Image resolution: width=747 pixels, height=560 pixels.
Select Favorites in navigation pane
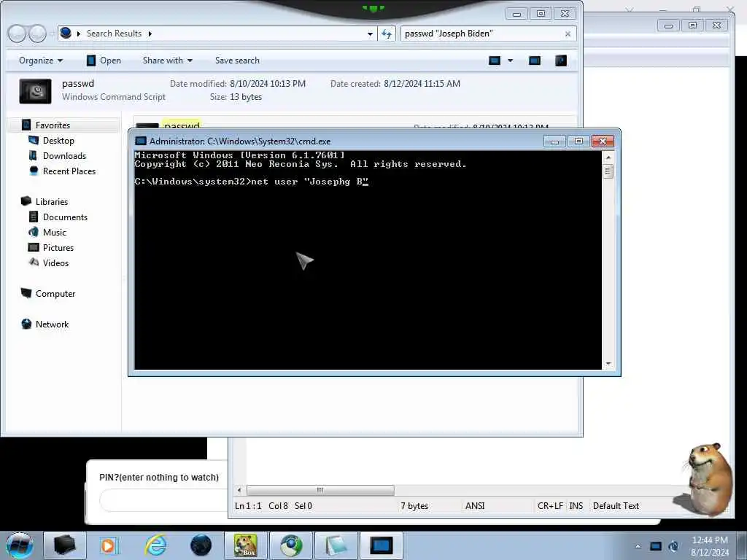(x=53, y=125)
